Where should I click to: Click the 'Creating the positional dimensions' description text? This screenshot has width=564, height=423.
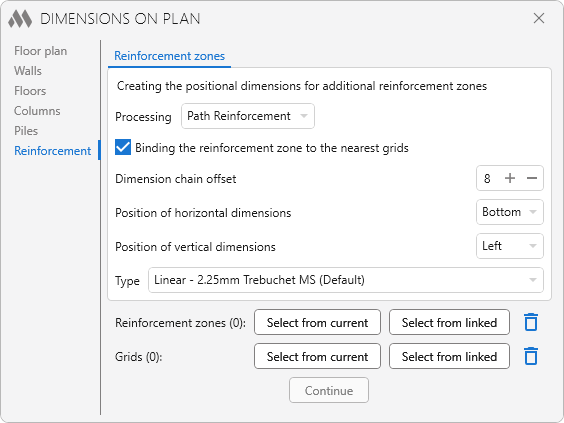[x=302, y=86]
